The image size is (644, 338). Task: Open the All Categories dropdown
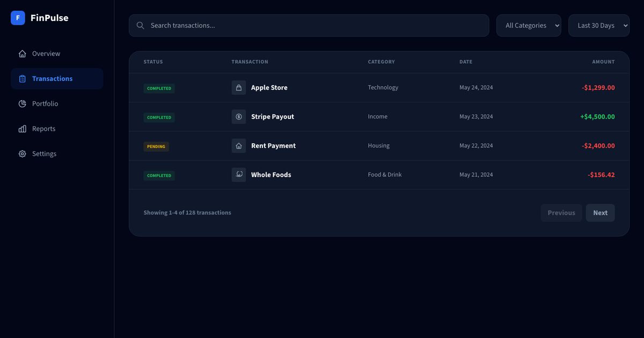click(x=529, y=25)
